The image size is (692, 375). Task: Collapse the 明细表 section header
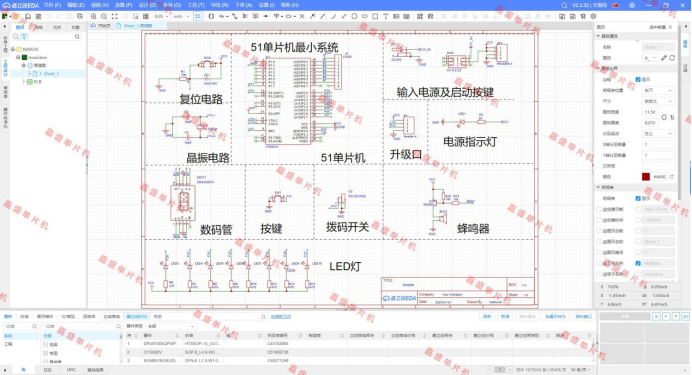click(598, 188)
